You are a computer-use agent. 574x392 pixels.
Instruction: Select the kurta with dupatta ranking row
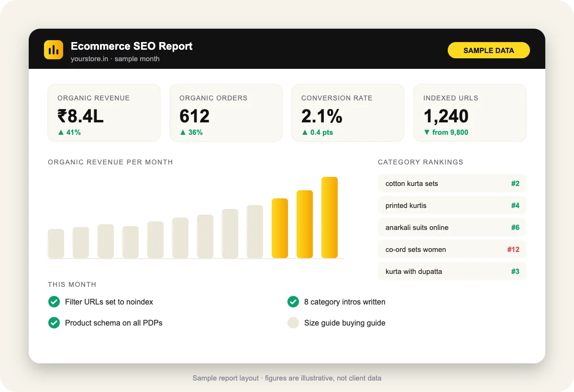click(452, 272)
